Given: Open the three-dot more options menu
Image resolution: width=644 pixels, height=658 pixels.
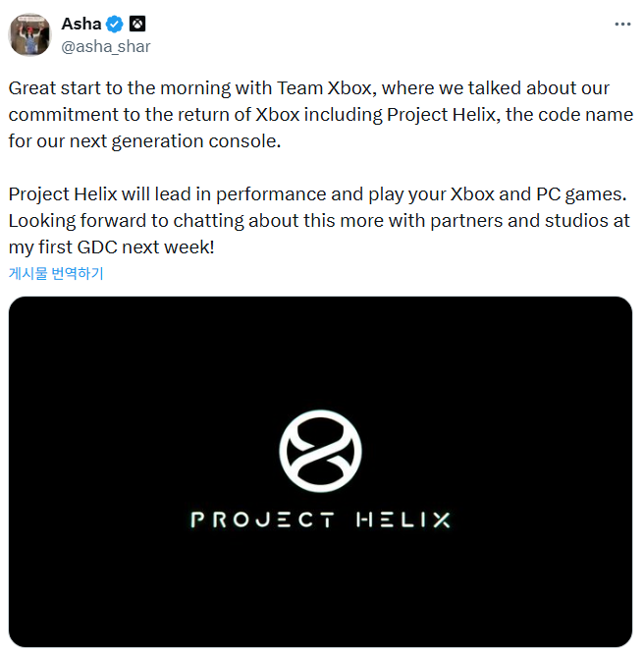Looking at the screenshot, I should (x=622, y=24).
